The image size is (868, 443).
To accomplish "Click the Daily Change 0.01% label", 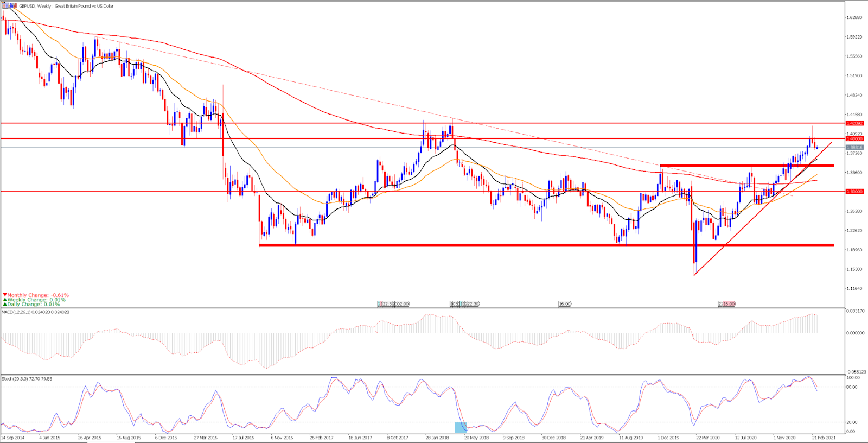I will [x=31, y=305].
